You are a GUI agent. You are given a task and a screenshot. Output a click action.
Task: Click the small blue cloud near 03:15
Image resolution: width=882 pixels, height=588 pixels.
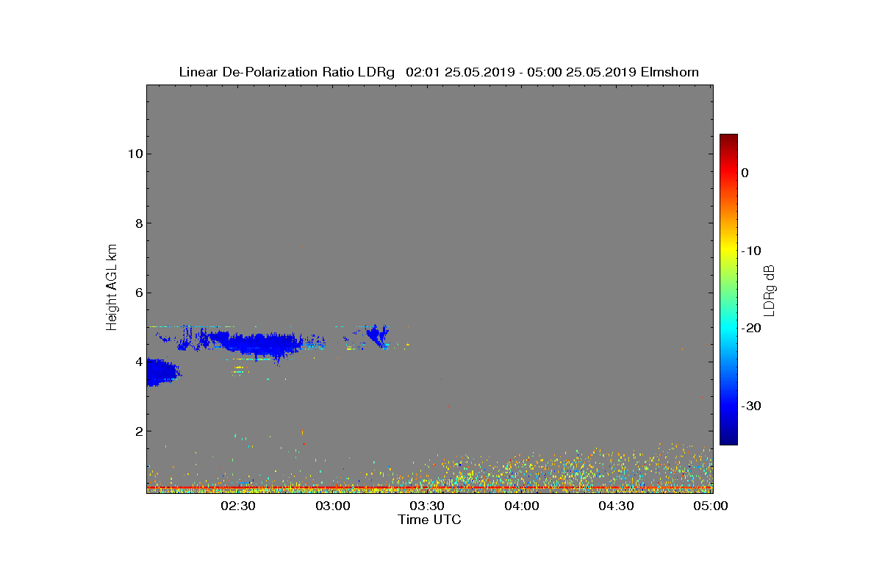[x=378, y=335]
